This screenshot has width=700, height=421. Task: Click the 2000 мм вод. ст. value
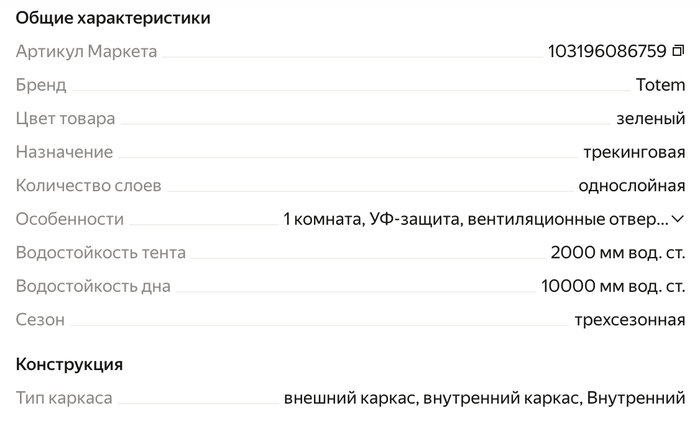click(618, 253)
